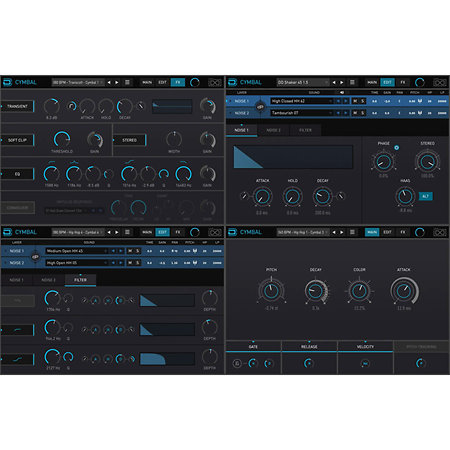The width and height of the screenshot is (450, 450).
Task: Switch to MAIN tab in top-left window
Action: pos(147,82)
